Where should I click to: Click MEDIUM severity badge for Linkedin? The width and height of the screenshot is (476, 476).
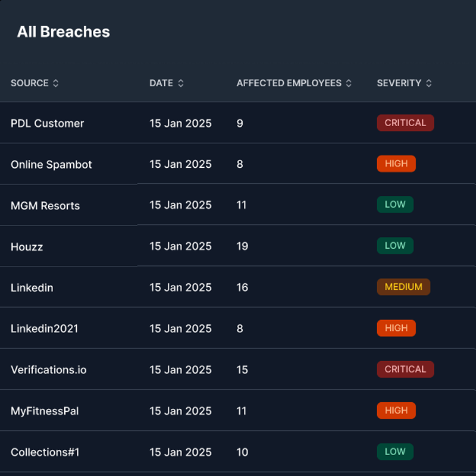pyautogui.click(x=403, y=287)
